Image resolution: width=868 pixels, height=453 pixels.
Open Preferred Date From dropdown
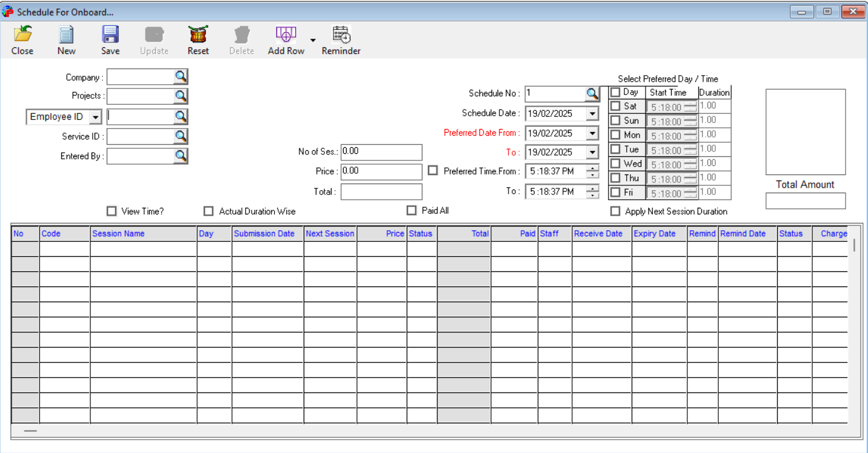[x=592, y=133]
